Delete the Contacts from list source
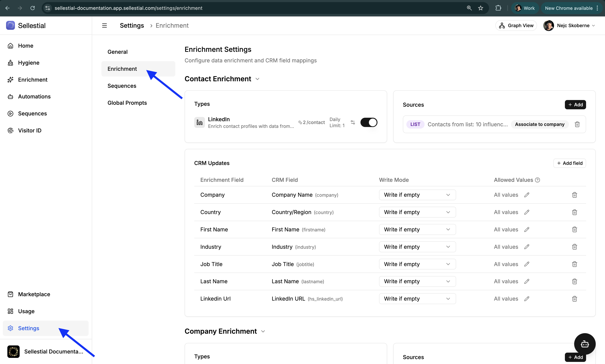Image resolution: width=605 pixels, height=364 pixels. [577, 124]
